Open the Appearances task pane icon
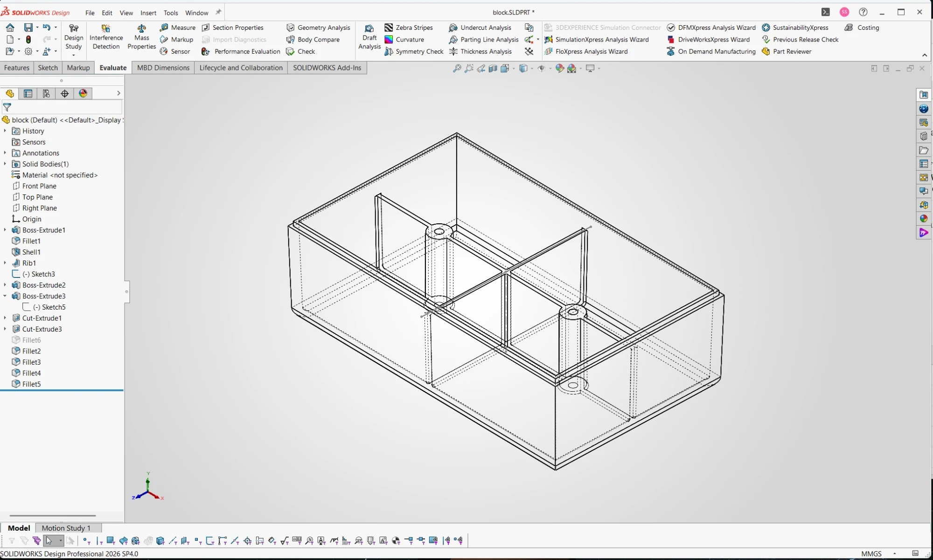 point(924,219)
